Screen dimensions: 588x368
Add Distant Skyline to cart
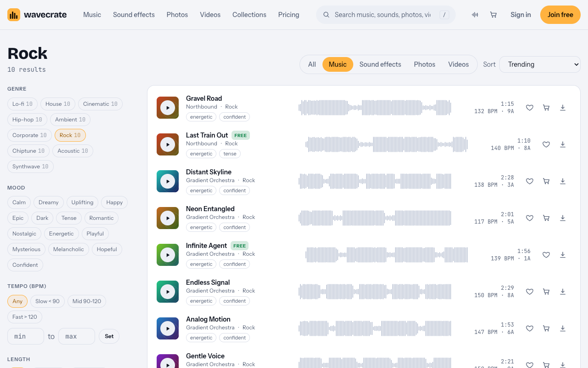546,181
